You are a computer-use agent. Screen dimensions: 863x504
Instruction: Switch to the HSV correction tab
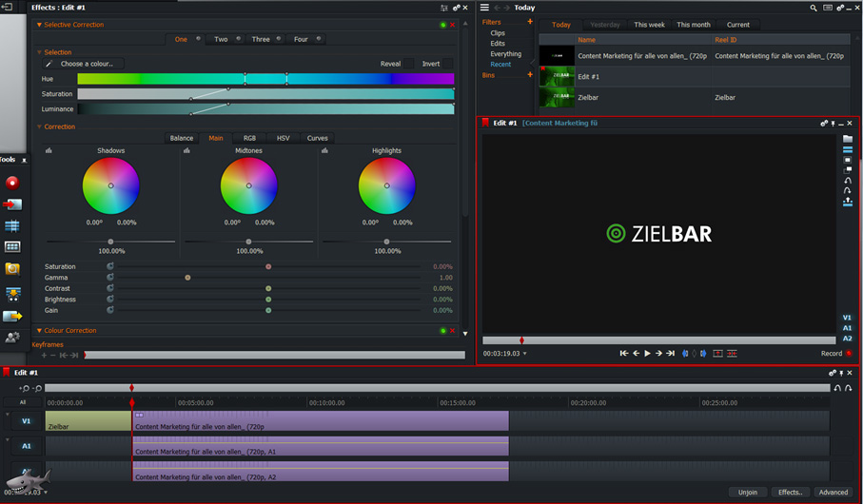coord(283,138)
